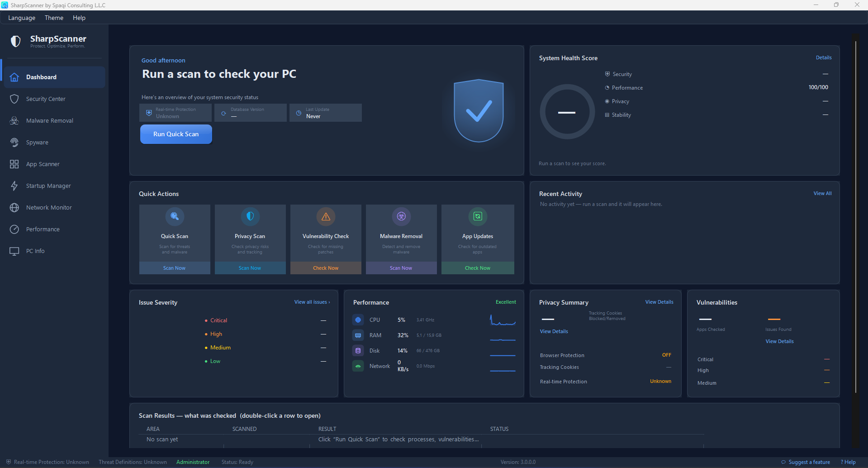Click View All in Recent Activity
Image resolution: width=868 pixels, height=468 pixels.
click(822, 193)
